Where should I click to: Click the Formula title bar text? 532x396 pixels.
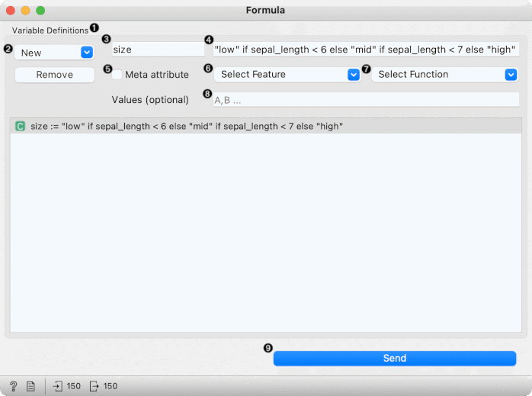265,11
